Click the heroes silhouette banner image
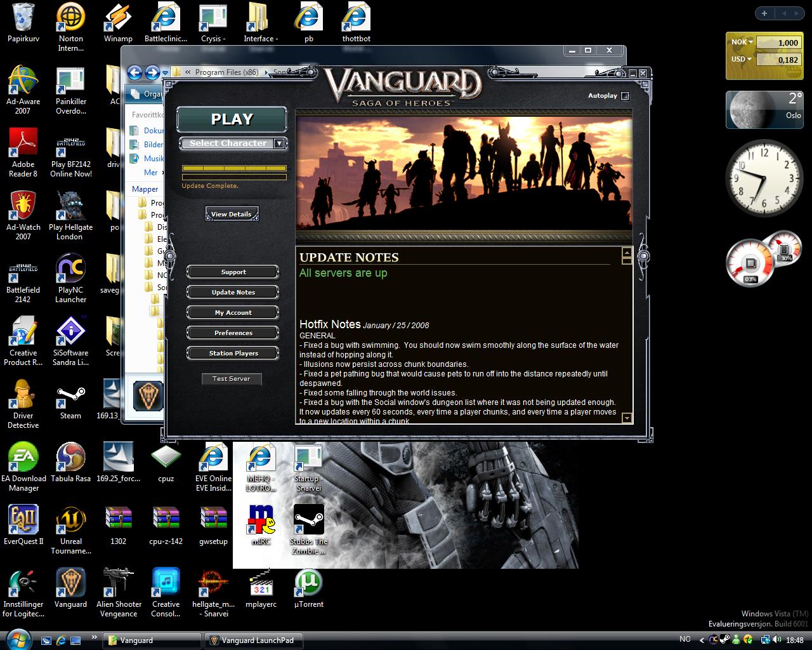Screen dimensions: 812x650 (x=464, y=173)
